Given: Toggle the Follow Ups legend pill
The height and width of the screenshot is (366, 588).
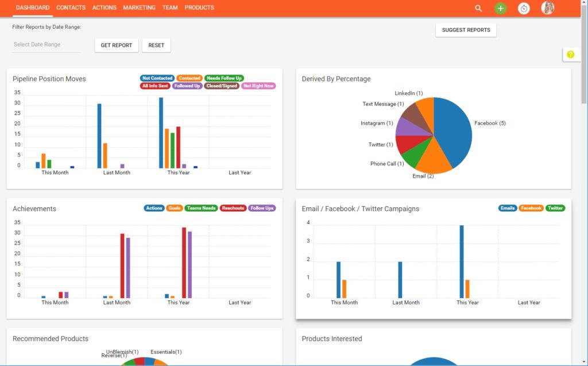Looking at the screenshot, I should click(262, 208).
